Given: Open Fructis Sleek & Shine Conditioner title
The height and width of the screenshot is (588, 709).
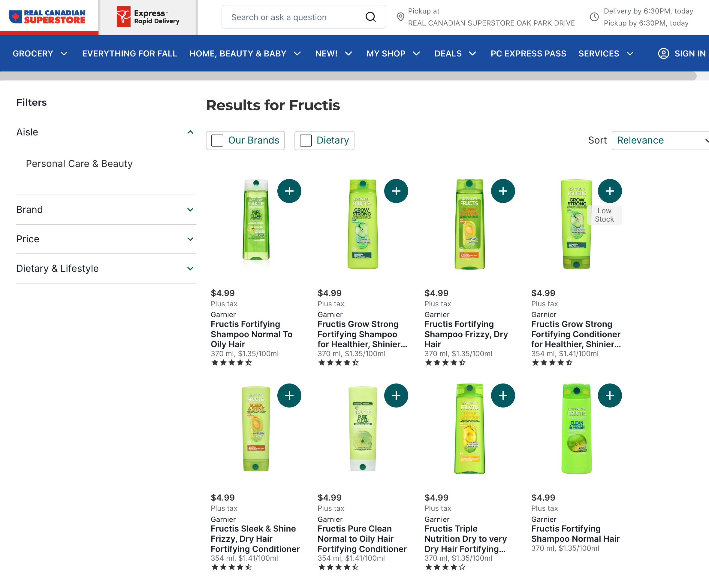Looking at the screenshot, I should [255, 539].
